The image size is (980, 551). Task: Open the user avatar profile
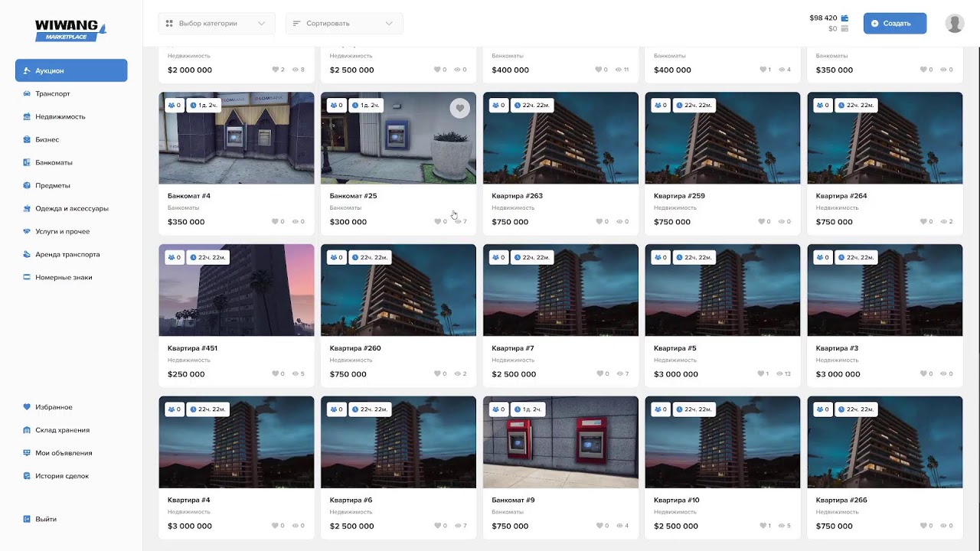click(x=955, y=24)
